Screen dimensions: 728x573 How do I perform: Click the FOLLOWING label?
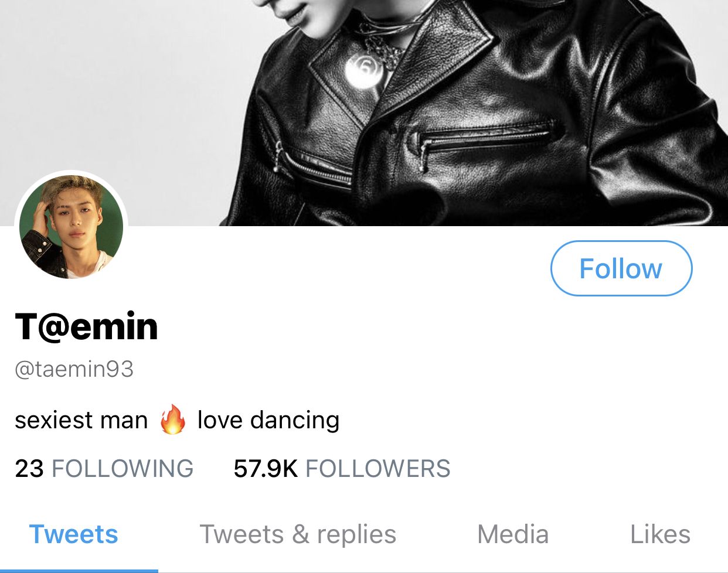point(123,469)
